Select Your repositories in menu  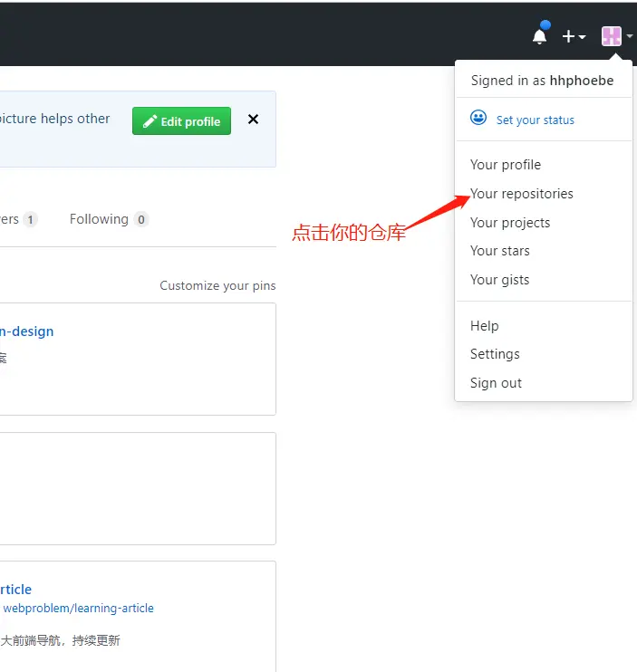pos(522,194)
